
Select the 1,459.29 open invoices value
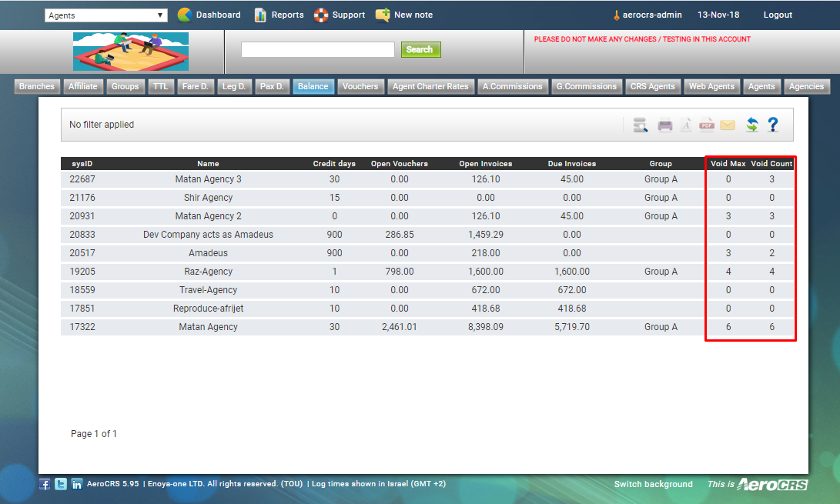(486, 235)
